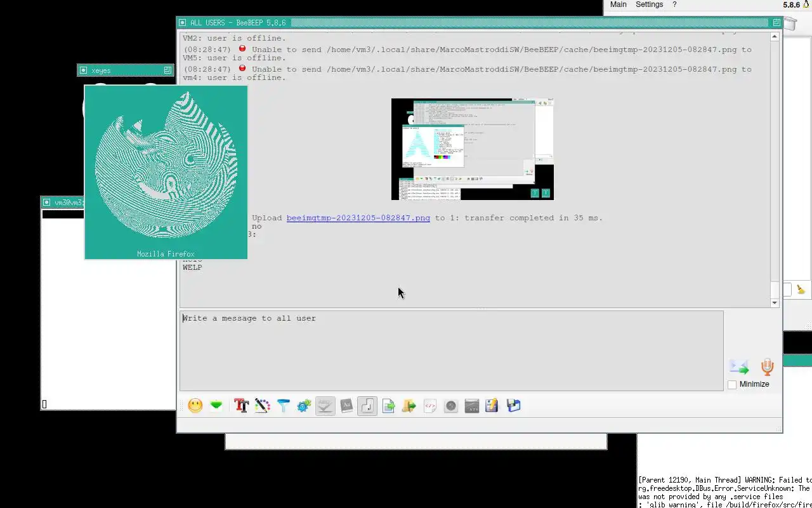Toggle the spell checking ABC icon
Screen dimensions: 812x508
point(325,406)
